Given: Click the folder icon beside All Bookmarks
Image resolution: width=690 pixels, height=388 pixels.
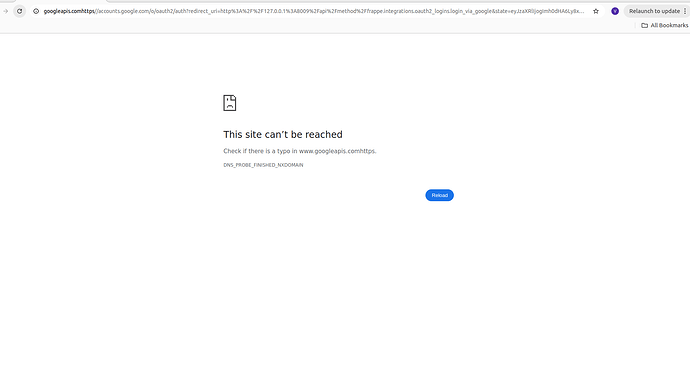Looking at the screenshot, I should (645, 26).
